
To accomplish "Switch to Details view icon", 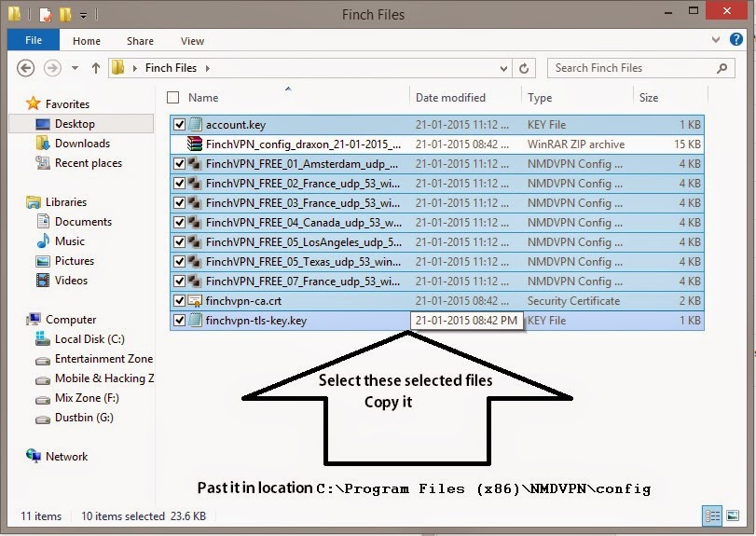I will point(712,515).
